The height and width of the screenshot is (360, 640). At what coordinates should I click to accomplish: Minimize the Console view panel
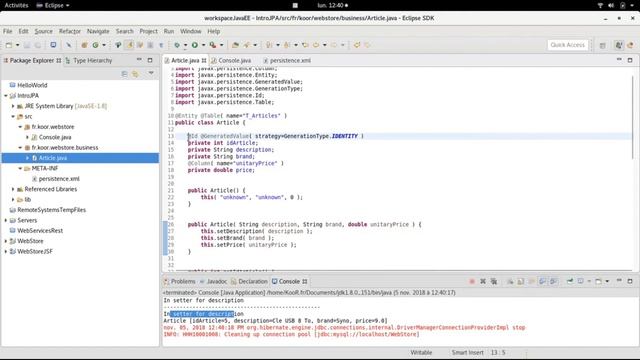pos(619,281)
